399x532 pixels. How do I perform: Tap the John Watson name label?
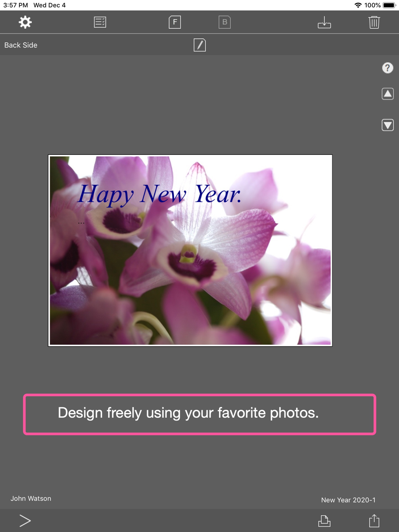[31, 498]
